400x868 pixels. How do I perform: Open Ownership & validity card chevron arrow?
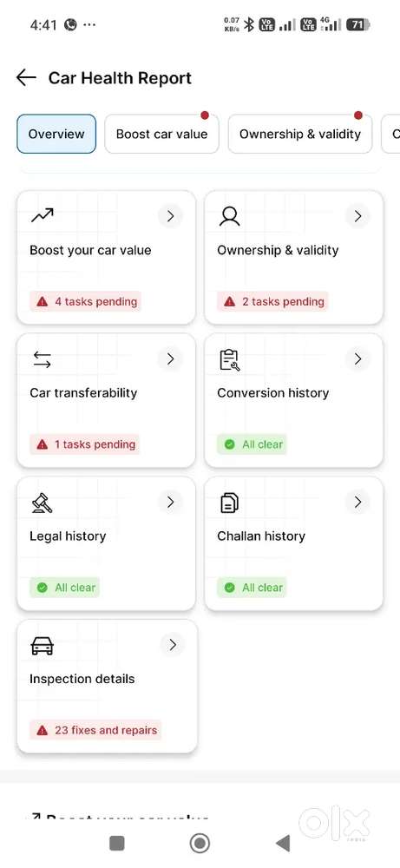358,216
